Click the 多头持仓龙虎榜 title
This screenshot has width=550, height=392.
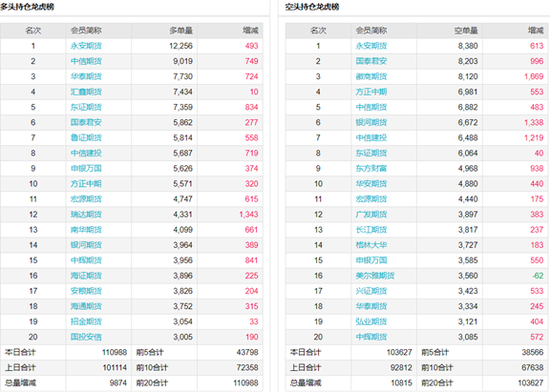(x=27, y=7)
